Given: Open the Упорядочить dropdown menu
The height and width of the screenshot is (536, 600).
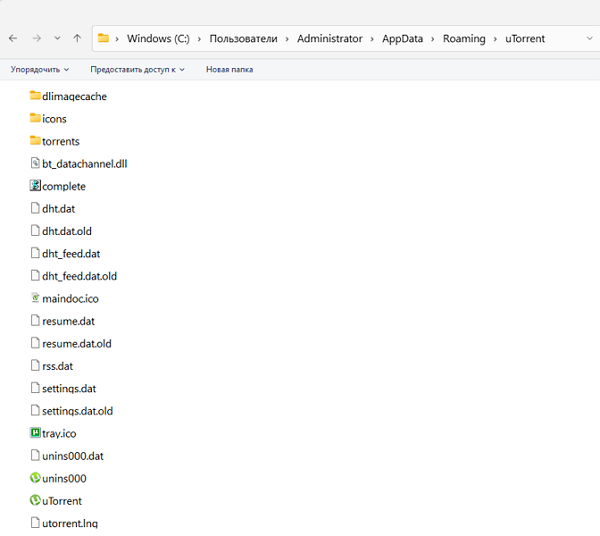Looking at the screenshot, I should [x=40, y=70].
